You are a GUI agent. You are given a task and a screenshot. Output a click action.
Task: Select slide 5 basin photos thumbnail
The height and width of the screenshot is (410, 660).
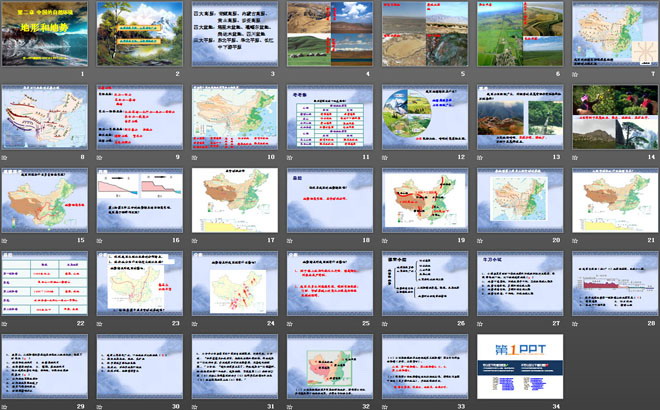[x=425, y=34]
